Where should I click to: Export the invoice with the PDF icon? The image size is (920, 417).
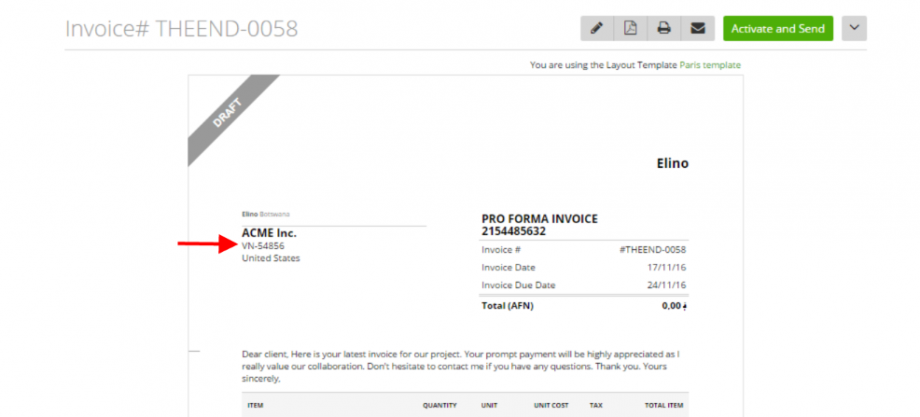click(x=630, y=28)
